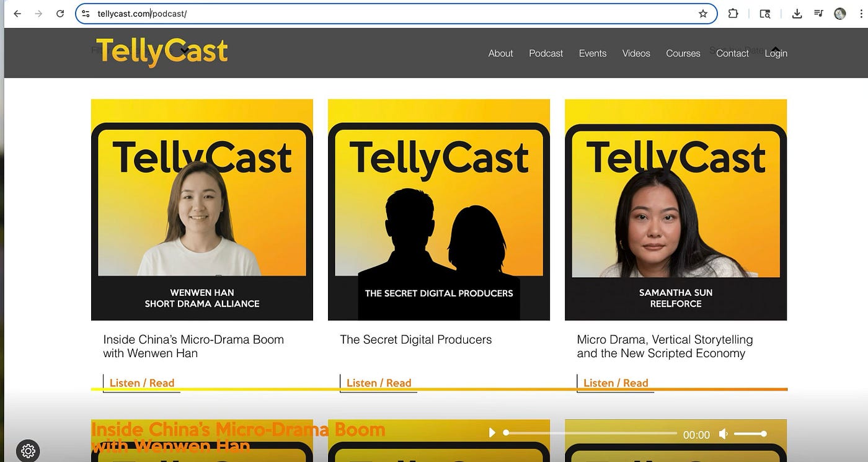Click Listen / Read under Samantha Sun episode
The width and height of the screenshot is (868, 462).
pyautogui.click(x=616, y=383)
